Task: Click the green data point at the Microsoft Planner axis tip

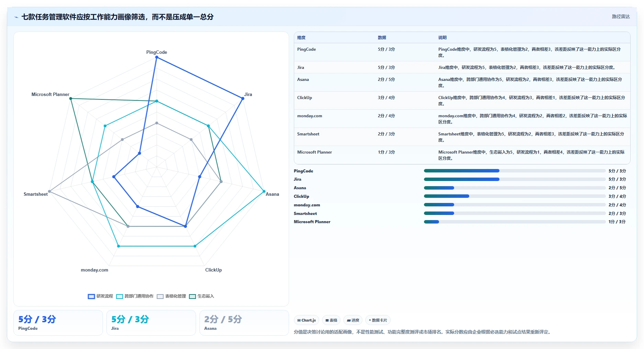Action: [71, 98]
